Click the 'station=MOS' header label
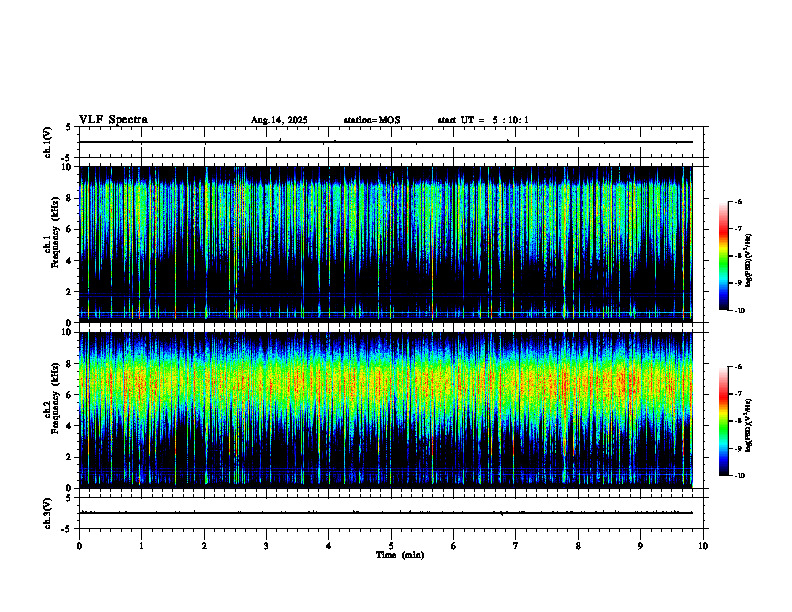Viewport: 792px width, 612px height. [x=372, y=120]
